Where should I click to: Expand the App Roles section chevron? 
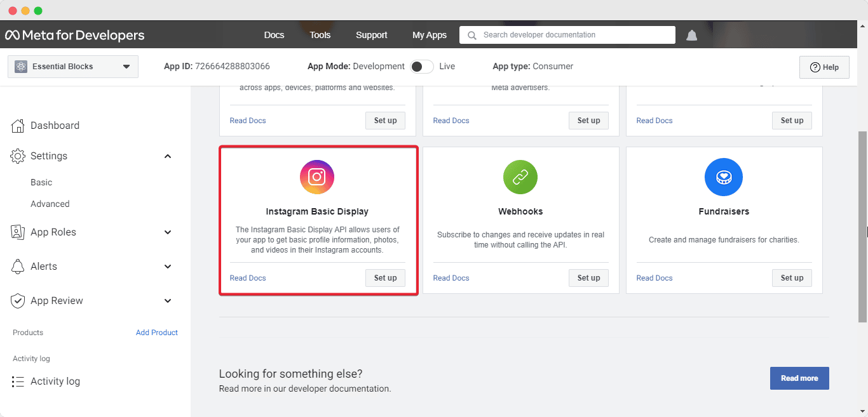point(168,232)
